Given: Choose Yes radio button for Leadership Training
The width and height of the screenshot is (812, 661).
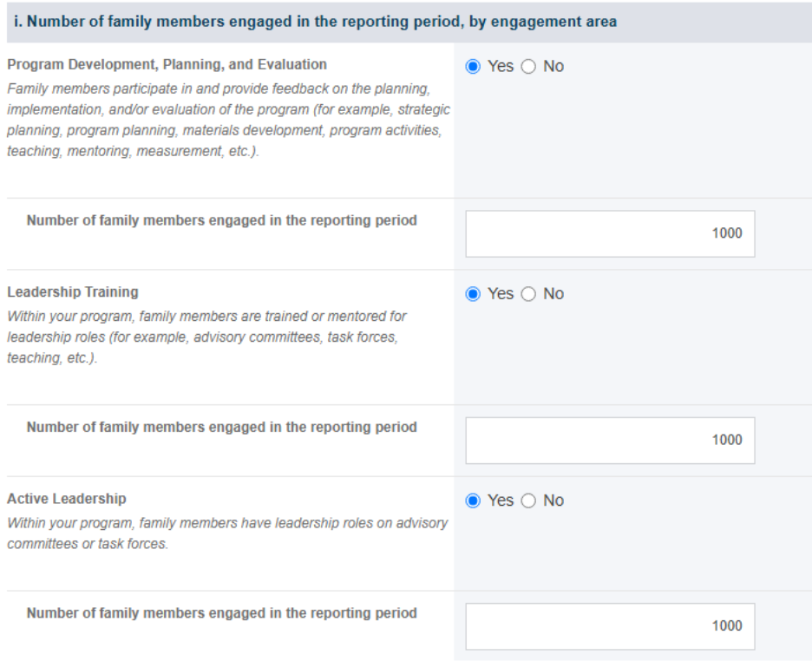Looking at the screenshot, I should click(473, 294).
